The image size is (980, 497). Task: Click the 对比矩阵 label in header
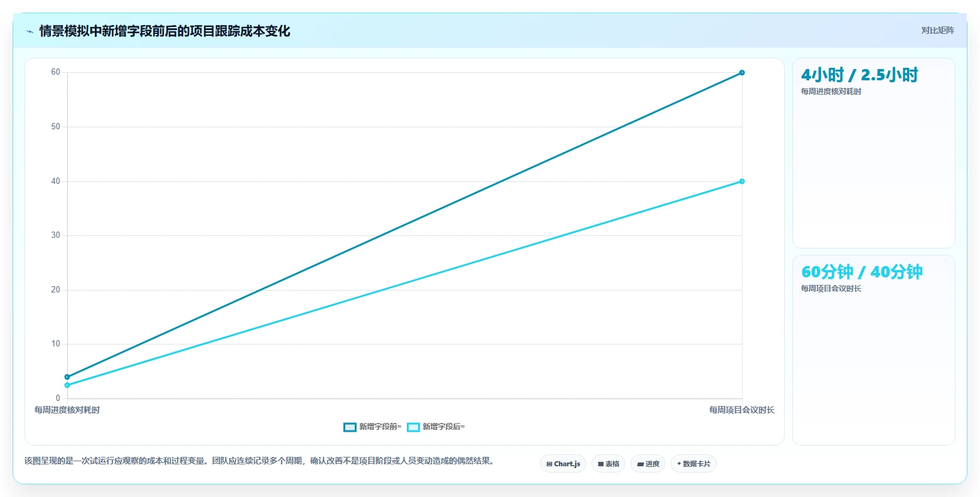click(x=937, y=31)
